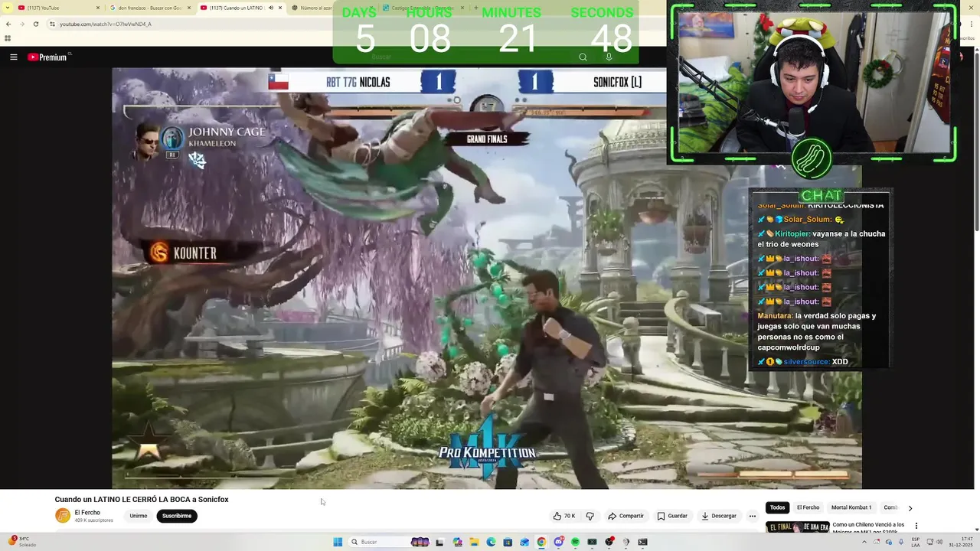Go to YouTube Premium home logo
The image size is (980, 551).
(47, 57)
